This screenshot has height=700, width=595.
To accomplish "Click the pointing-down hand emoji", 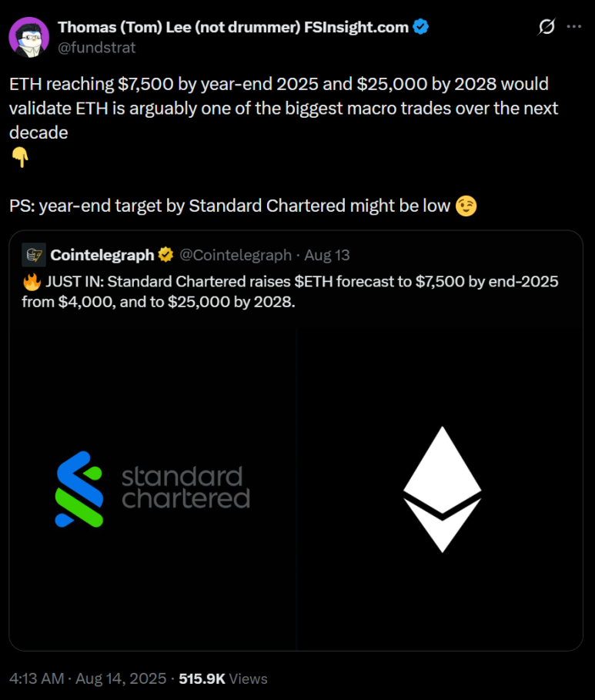I will (21, 158).
